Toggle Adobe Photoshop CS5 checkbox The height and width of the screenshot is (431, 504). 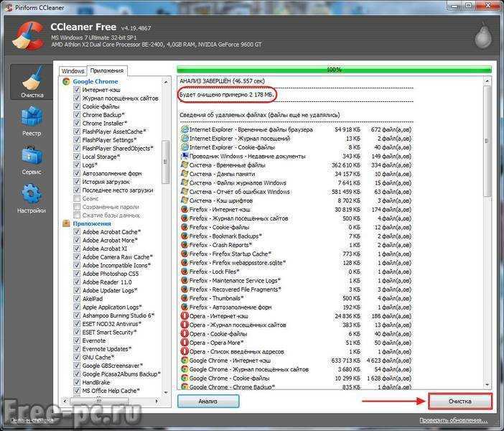77,274
